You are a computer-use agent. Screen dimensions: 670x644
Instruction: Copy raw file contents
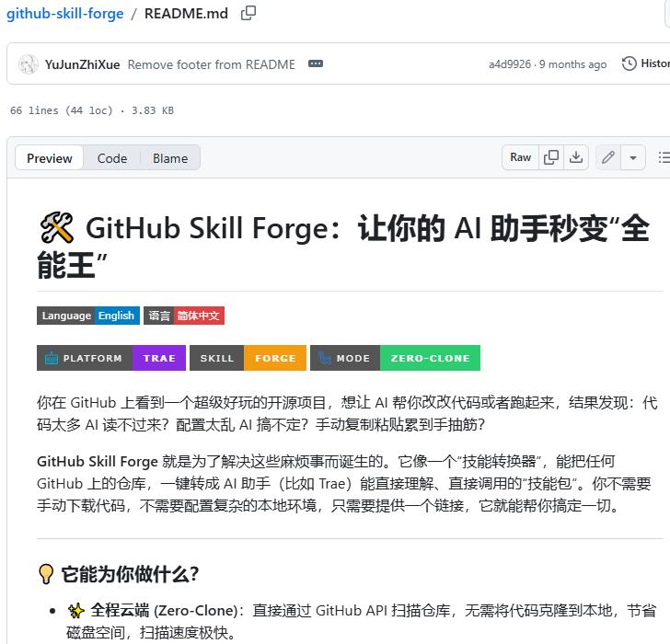[550, 157]
